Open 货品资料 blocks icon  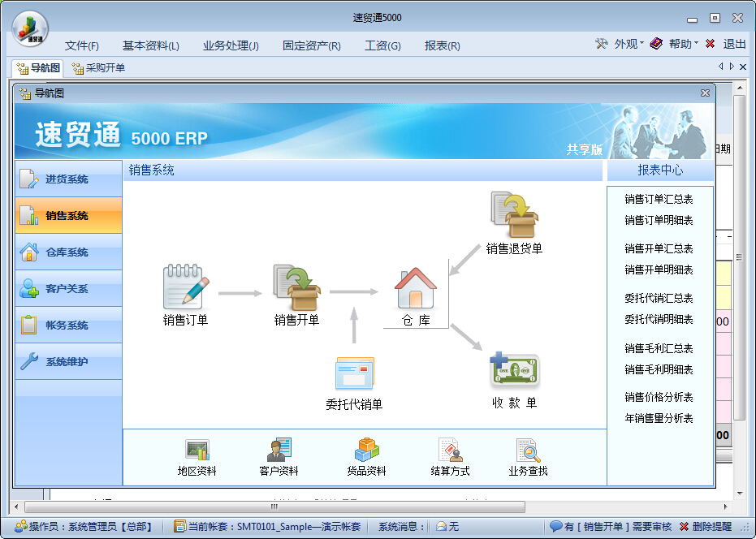[366, 450]
